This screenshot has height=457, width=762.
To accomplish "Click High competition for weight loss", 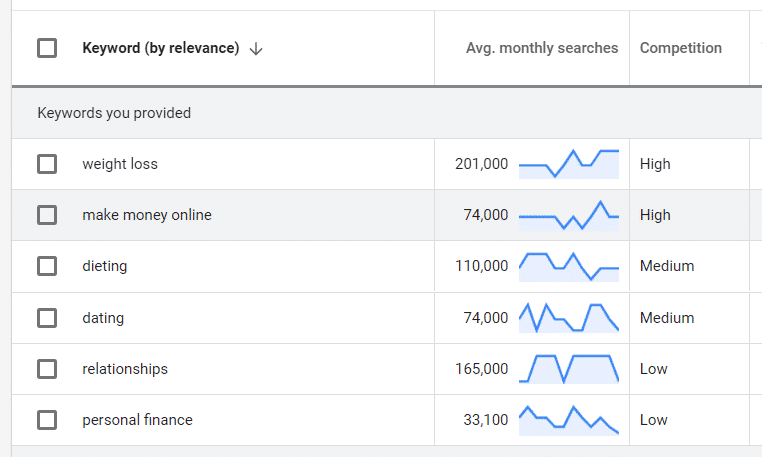I will 655,164.
